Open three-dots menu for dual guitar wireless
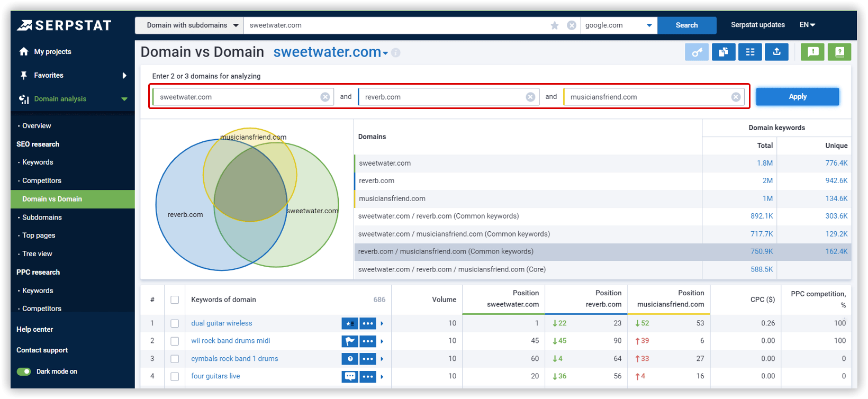 pyautogui.click(x=368, y=323)
